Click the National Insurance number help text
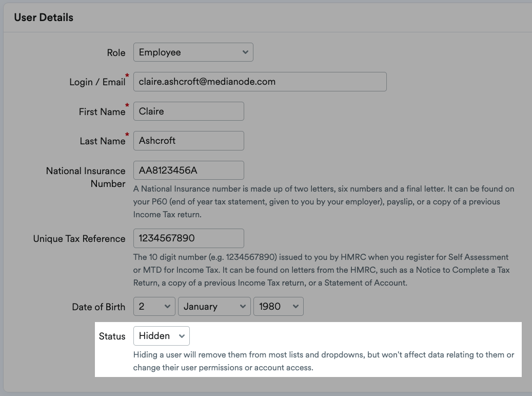532x396 pixels. [324, 202]
